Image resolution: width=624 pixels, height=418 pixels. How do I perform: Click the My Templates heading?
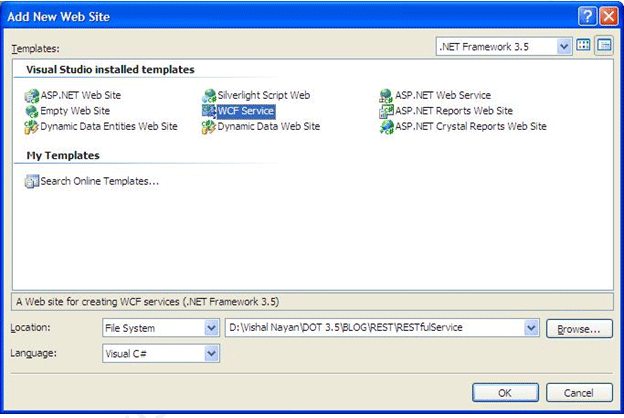coord(63,156)
